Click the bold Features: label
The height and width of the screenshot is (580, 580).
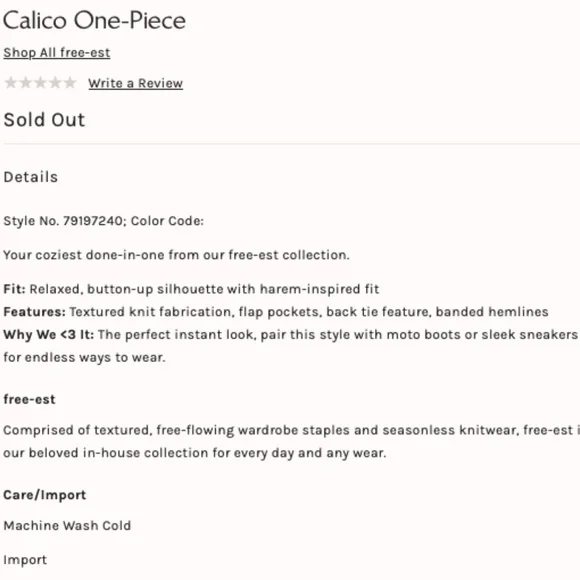(x=34, y=312)
